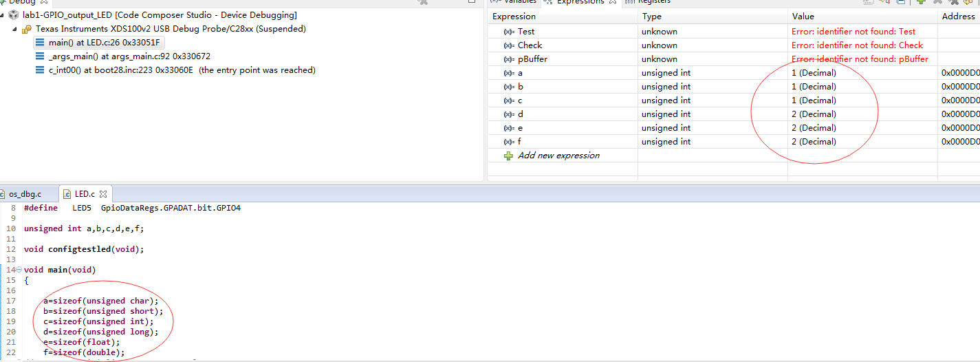Select the address cell of expression e

[960, 128]
